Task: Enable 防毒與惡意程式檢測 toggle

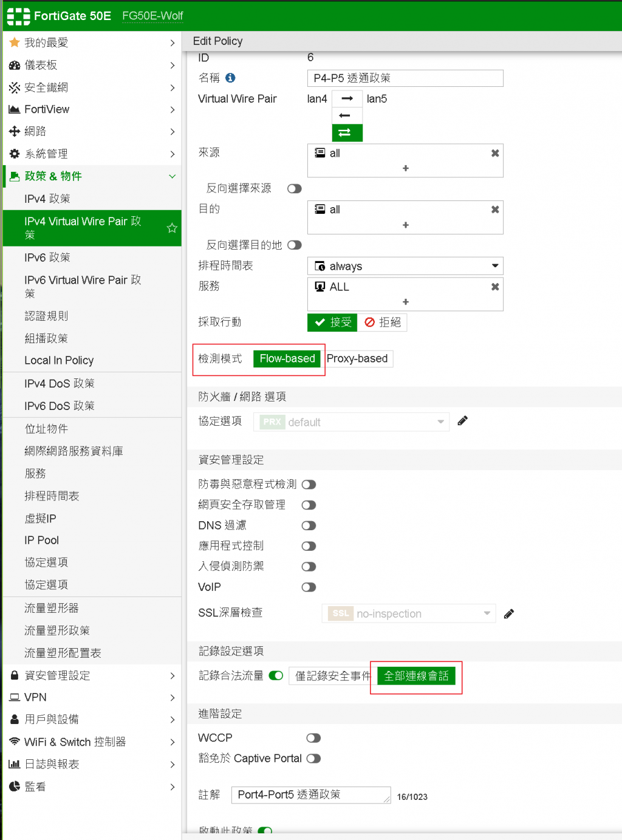Action: pyautogui.click(x=309, y=485)
